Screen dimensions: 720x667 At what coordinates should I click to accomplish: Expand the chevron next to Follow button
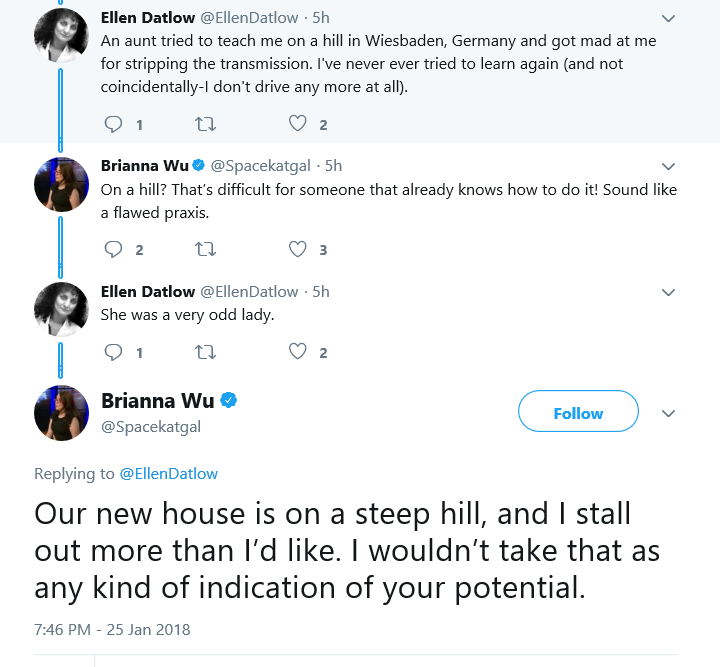(x=668, y=414)
